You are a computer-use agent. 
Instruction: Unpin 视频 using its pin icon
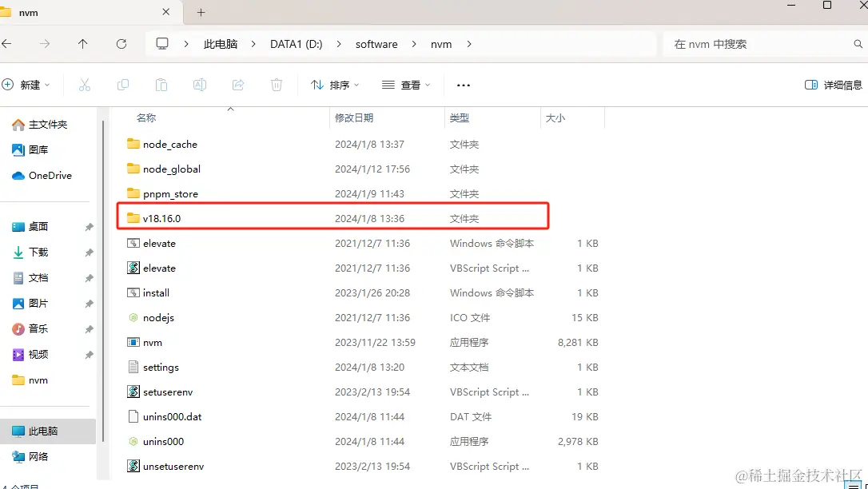pos(89,355)
